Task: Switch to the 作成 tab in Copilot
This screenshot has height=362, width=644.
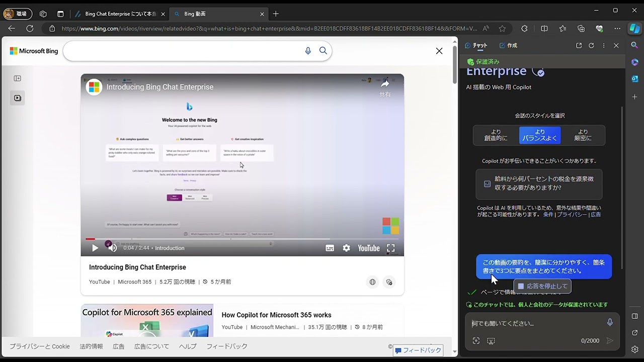Action: (x=508, y=45)
